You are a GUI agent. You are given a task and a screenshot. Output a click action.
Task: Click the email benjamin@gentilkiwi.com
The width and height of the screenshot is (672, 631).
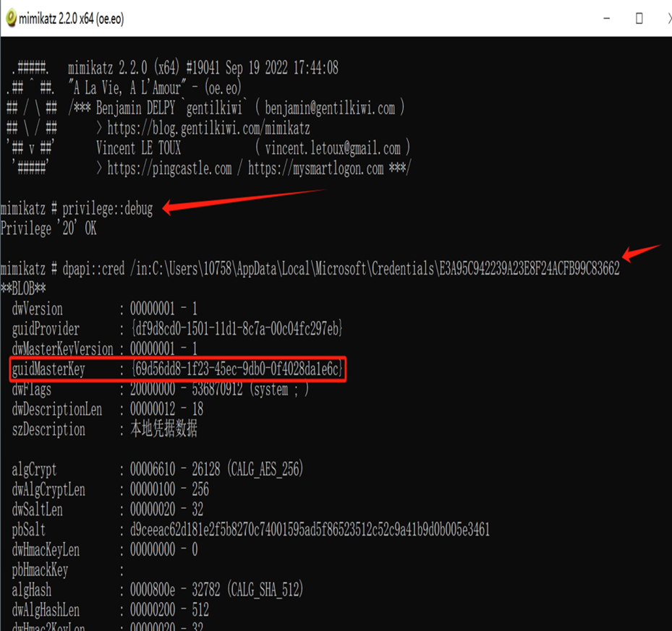pyautogui.click(x=330, y=108)
